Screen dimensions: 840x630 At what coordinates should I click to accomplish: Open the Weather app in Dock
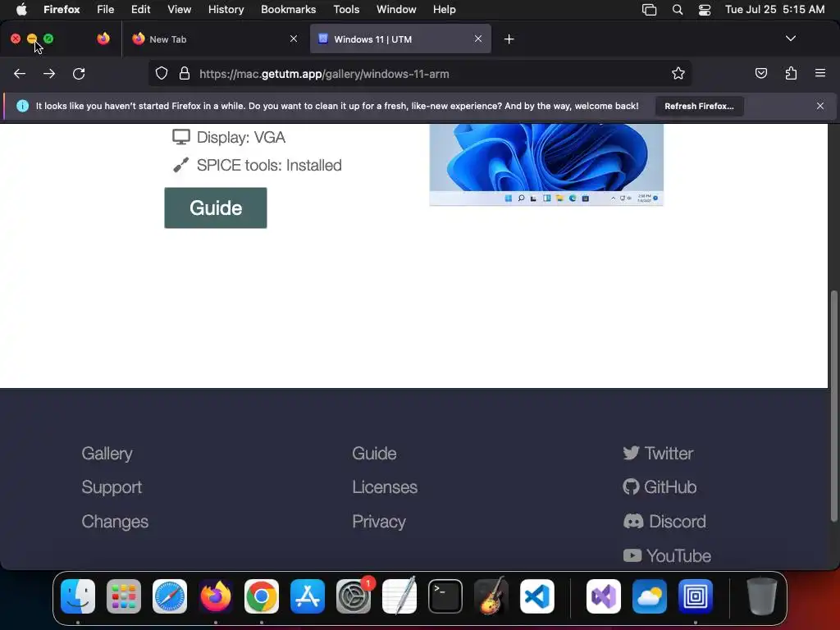click(650, 596)
